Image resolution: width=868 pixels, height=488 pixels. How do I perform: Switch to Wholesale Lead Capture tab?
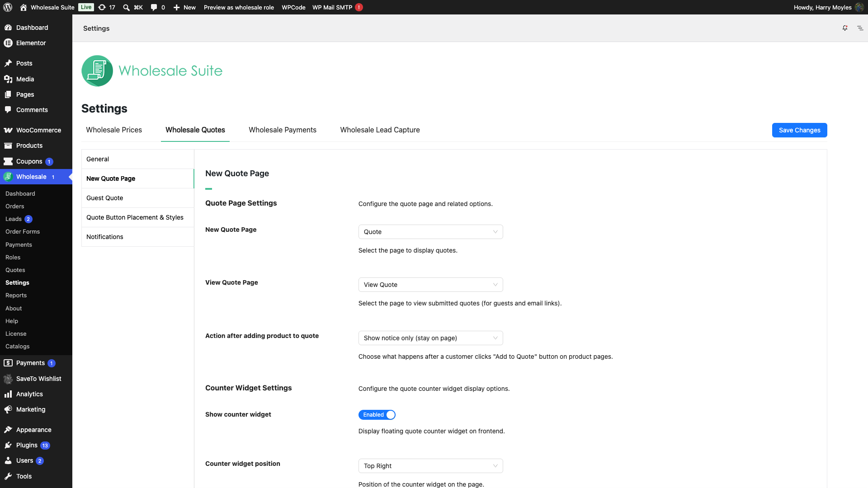click(380, 130)
